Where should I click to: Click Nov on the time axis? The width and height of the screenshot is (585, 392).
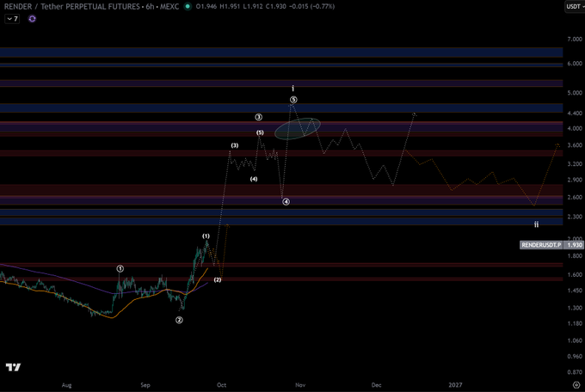click(300, 385)
